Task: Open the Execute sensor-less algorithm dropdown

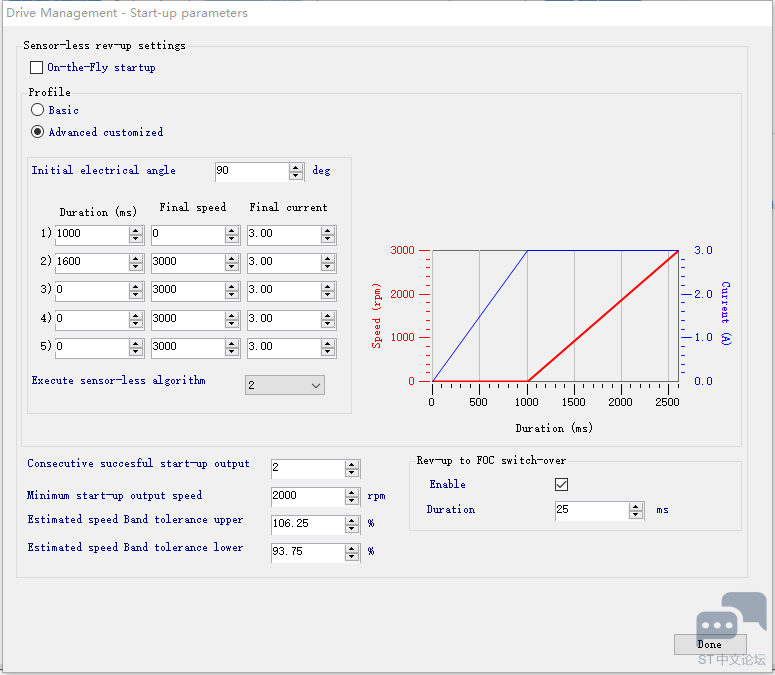Action: tap(285, 385)
